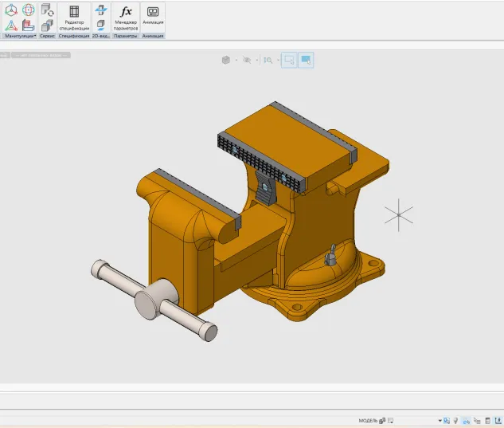Toggle the outline frame selection mode button
Viewport: 504px width, 428px height.
coord(289,60)
